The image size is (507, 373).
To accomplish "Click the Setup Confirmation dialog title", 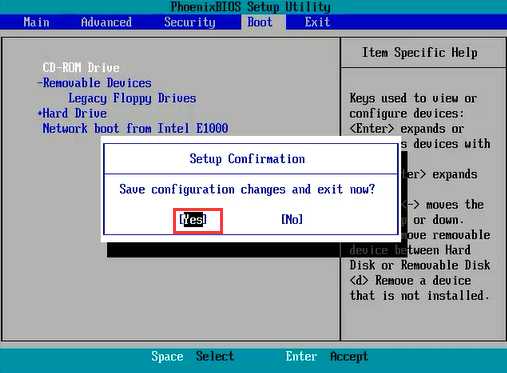I will (x=247, y=159).
